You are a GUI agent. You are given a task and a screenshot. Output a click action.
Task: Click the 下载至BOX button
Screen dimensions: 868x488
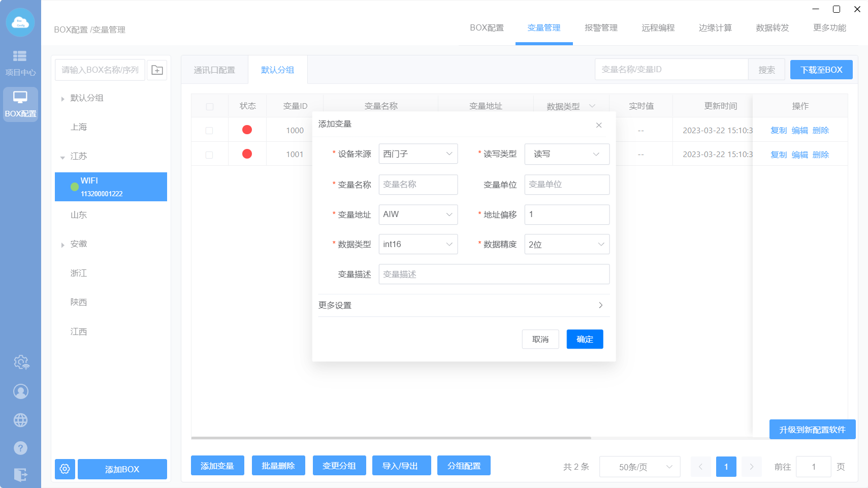(x=821, y=70)
